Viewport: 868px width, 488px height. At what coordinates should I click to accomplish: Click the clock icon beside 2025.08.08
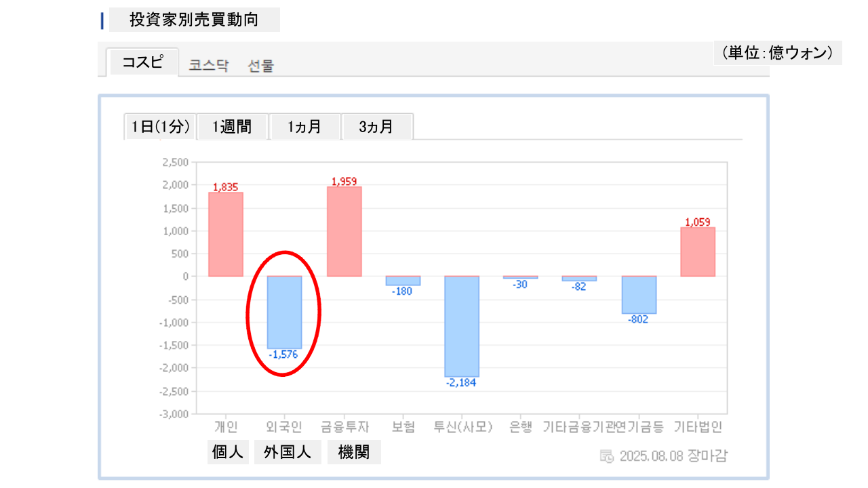(607, 455)
